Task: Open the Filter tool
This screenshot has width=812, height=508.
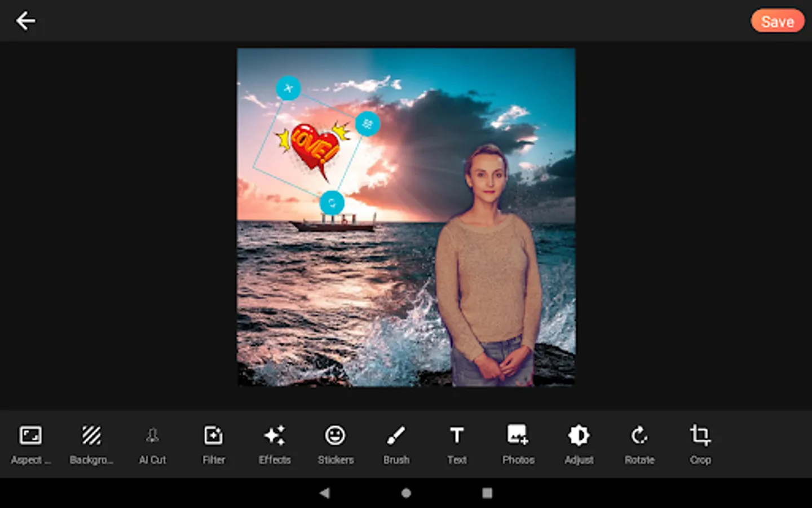Action: tap(214, 445)
